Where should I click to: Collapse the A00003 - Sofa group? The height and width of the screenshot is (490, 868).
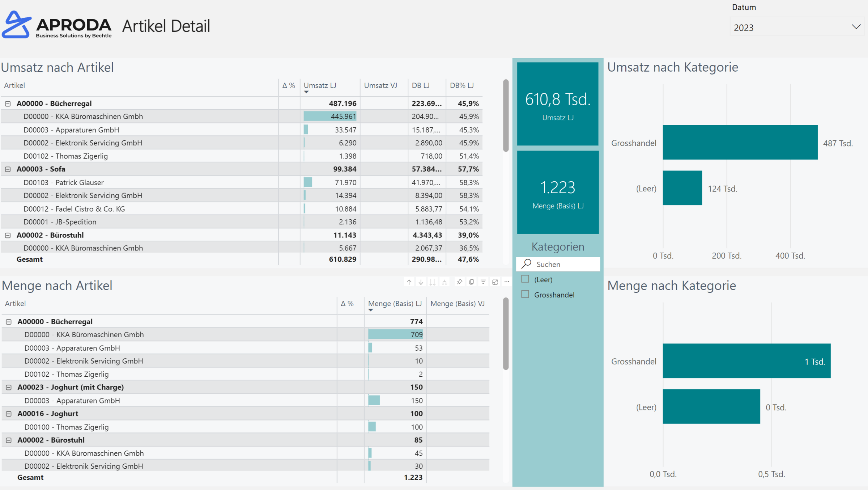tap(8, 169)
